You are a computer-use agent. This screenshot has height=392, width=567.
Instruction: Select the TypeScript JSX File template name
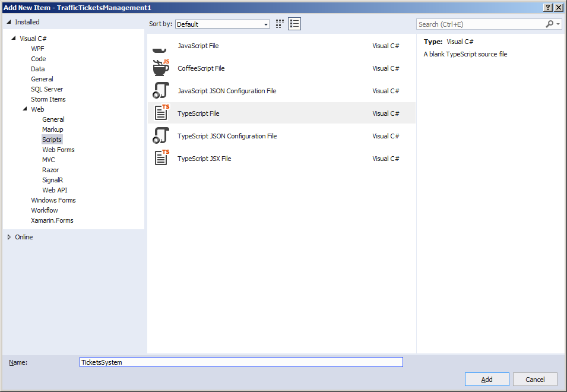click(204, 159)
